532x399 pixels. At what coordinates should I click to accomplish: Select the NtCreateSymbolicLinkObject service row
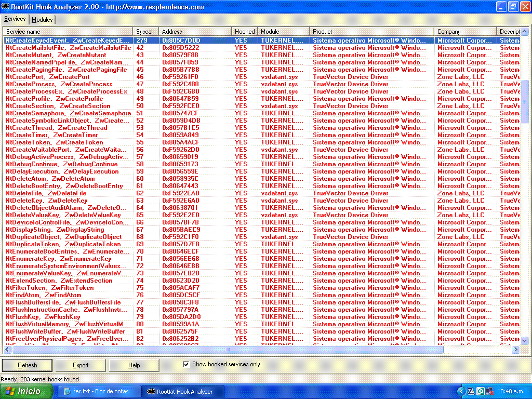(262, 121)
